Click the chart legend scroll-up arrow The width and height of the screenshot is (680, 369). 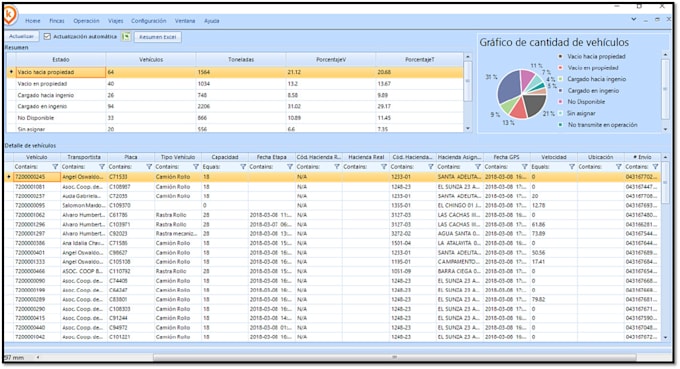(665, 55)
